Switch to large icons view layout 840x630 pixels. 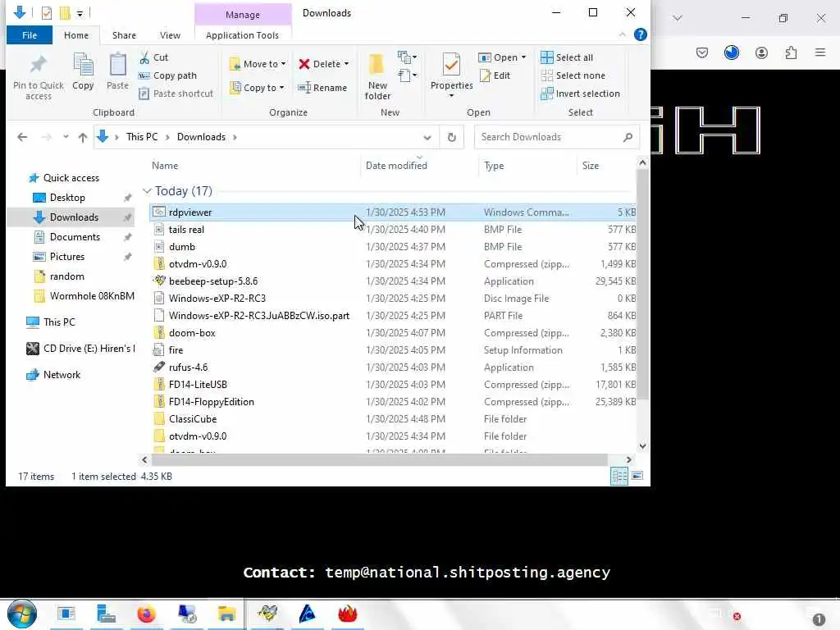[x=637, y=476]
